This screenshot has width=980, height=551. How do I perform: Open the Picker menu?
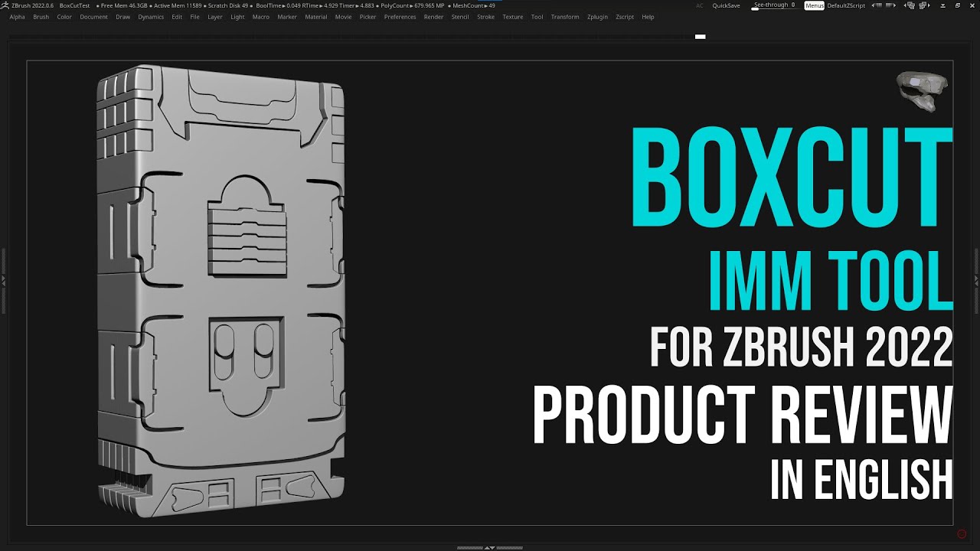pyautogui.click(x=367, y=17)
